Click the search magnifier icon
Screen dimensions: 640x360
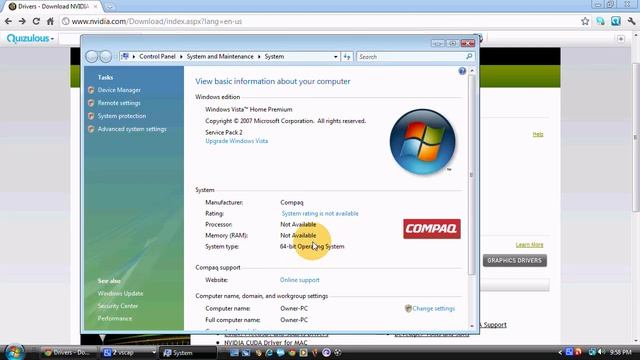[469, 56]
